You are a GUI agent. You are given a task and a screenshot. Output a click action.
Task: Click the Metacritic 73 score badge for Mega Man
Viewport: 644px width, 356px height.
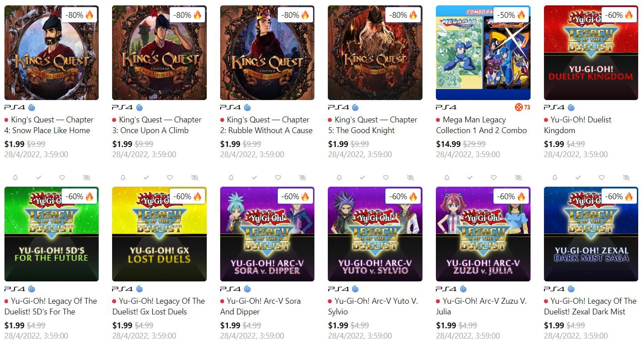[x=522, y=107]
